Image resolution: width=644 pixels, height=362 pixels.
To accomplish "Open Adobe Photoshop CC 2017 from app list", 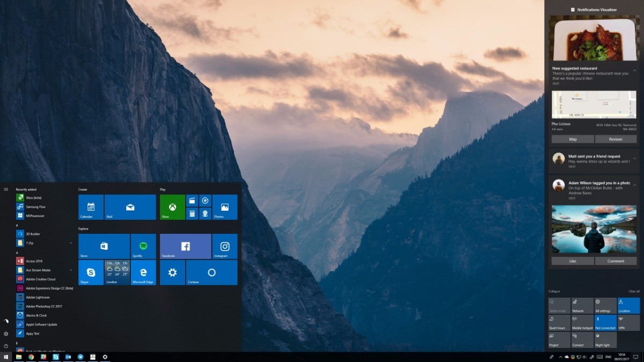I will coord(44,306).
